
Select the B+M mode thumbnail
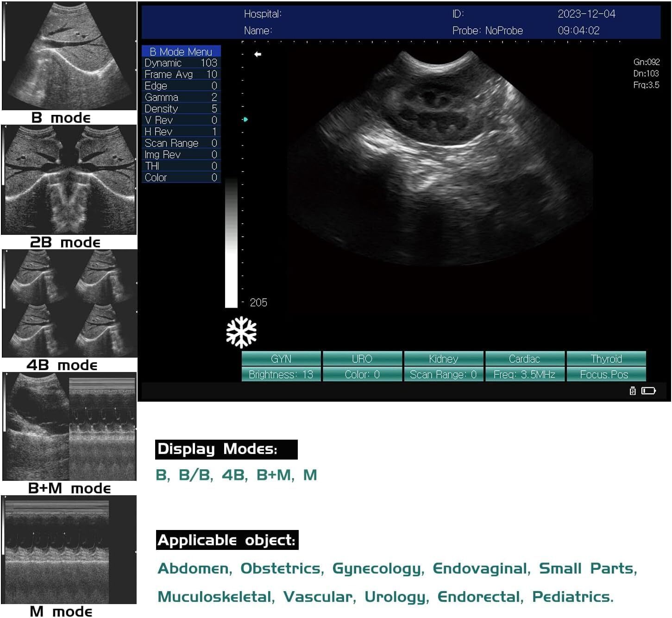coord(69,427)
